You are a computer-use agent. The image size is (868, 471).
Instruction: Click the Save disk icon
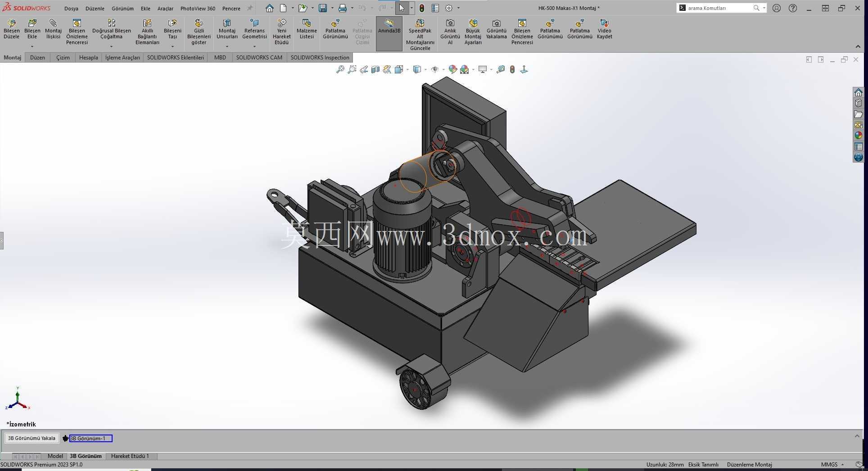(x=323, y=8)
